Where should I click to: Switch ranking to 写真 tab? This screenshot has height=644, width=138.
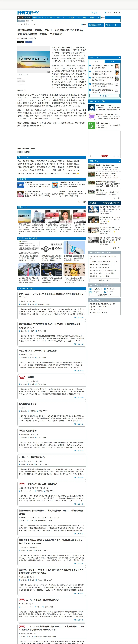point(112,62)
